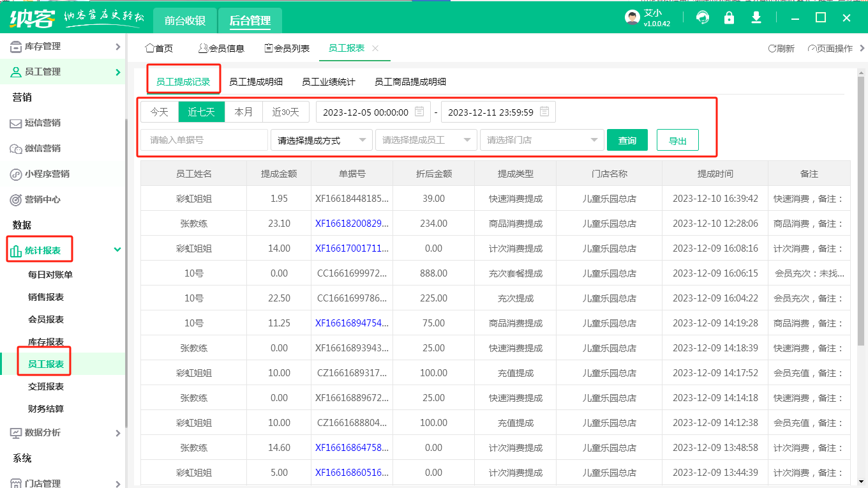Close the 员工报表 tab
The image size is (868, 488).
[x=375, y=49]
